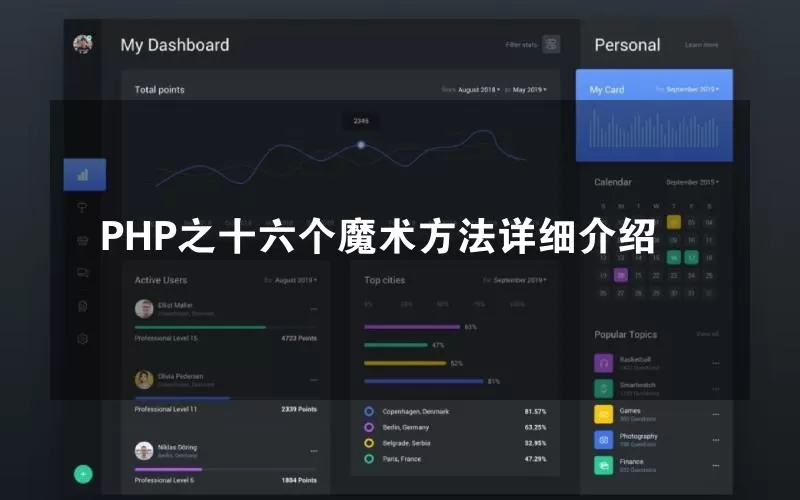The image size is (800, 500).
Task: Select the Berlin, Germany ring marker
Action: [x=369, y=427]
